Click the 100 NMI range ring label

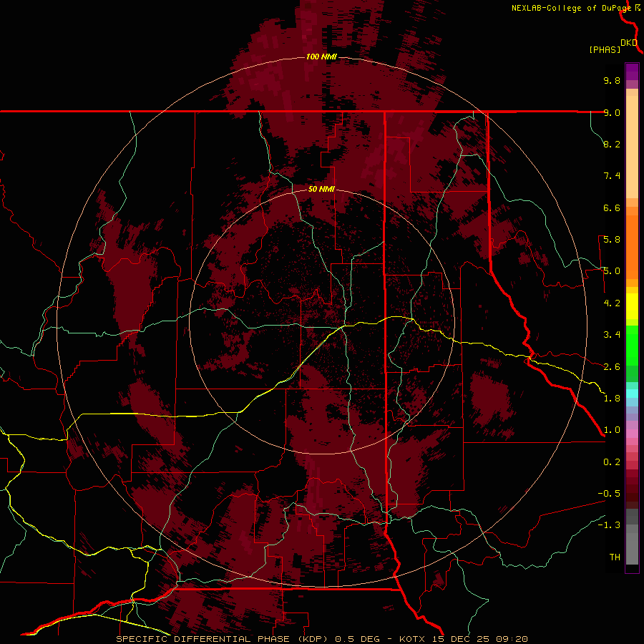tap(321, 57)
